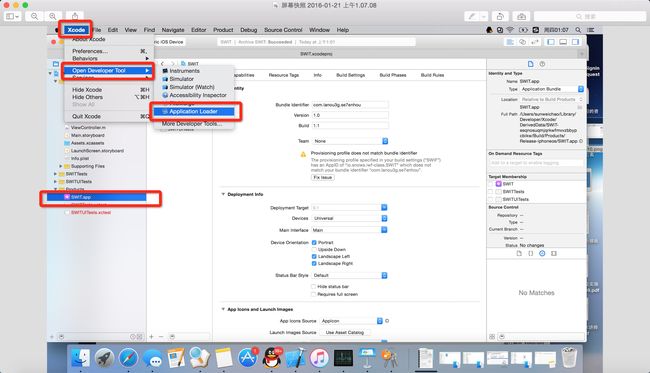Open iTunes from the Dock
This screenshot has height=373, width=650.
coord(319,357)
